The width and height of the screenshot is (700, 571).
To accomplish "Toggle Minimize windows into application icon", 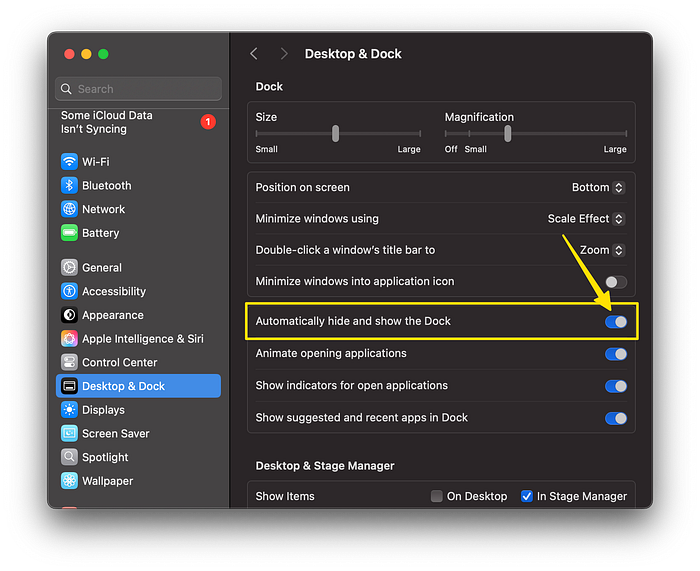I will 616,282.
